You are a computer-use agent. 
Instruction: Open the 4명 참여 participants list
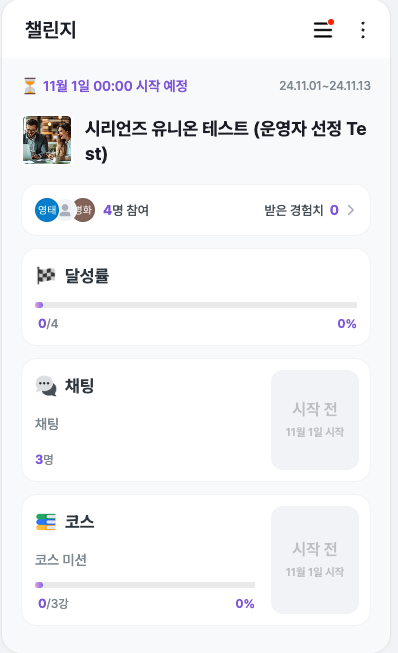[x=126, y=210]
